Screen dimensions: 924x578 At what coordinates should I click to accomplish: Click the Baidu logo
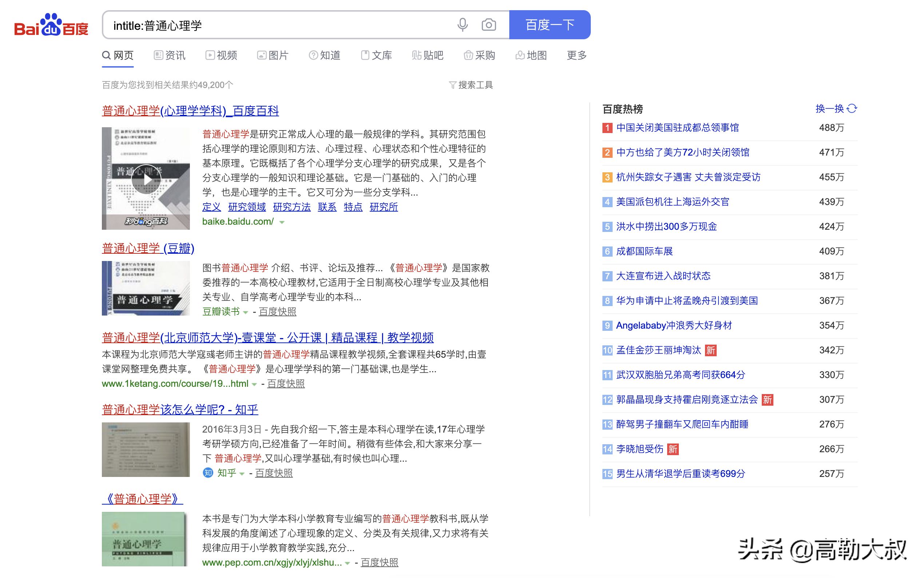51,25
